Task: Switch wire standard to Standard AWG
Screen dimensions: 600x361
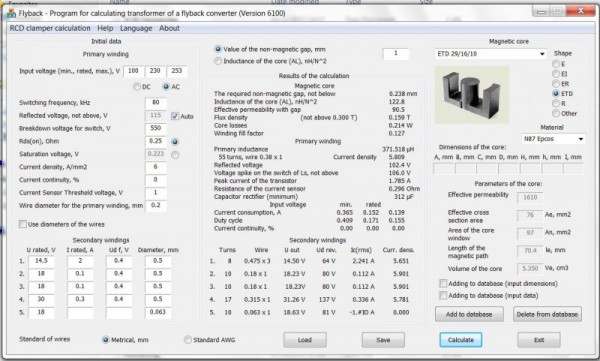Action: 188,340
